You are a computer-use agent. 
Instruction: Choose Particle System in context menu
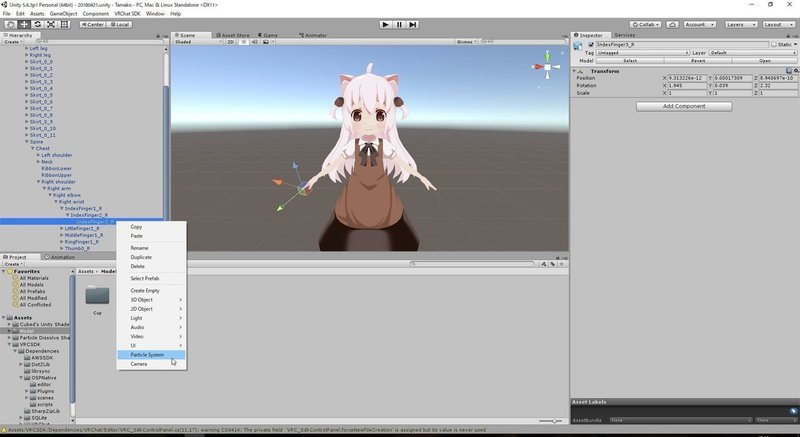(152, 355)
